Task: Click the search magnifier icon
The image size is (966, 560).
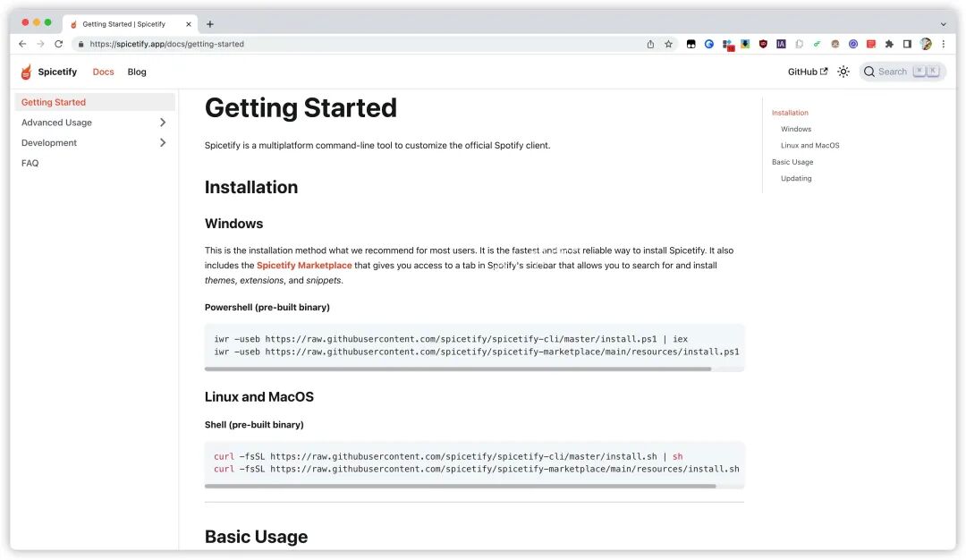Action: pyautogui.click(x=869, y=72)
